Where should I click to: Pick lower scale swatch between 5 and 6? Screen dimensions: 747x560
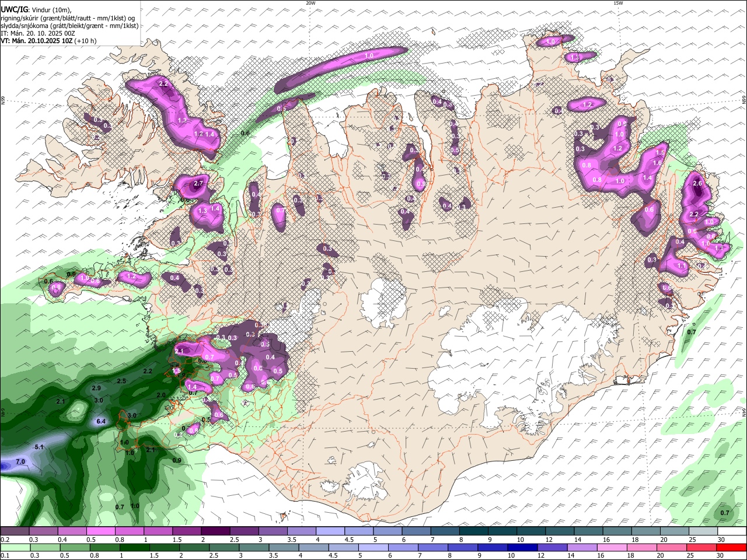(373, 547)
